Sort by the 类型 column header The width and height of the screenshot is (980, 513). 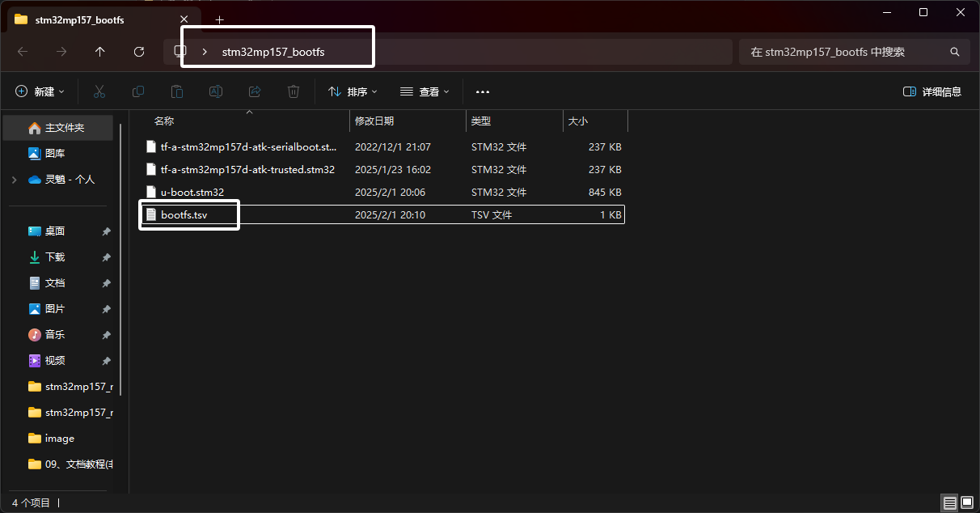(515, 121)
